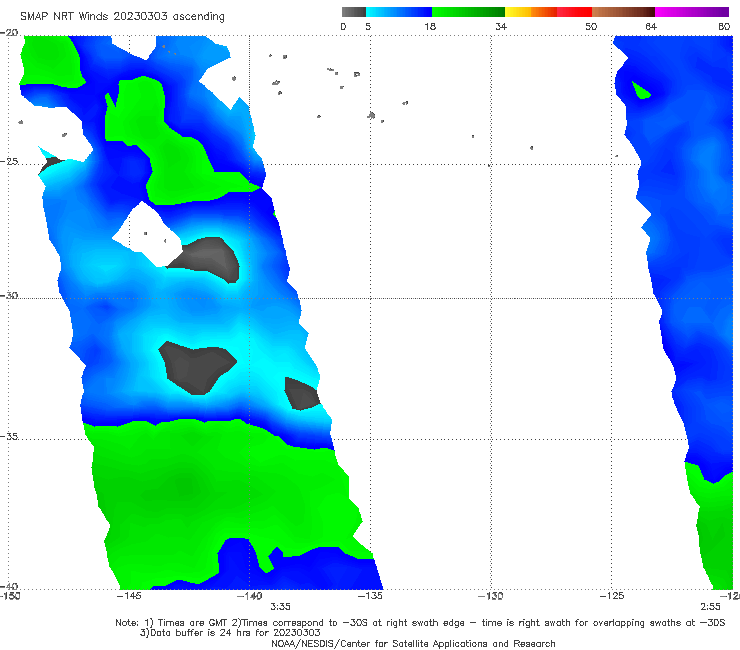Click the swath time label '3:35'
The image size is (740, 650).
pos(280,607)
